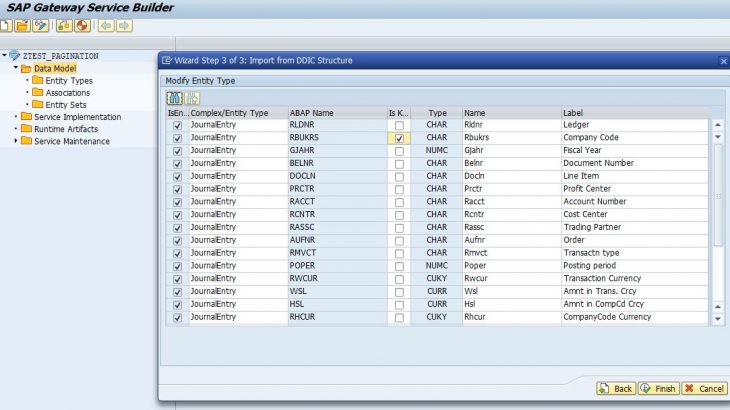Click the wizard dialog title icon

[166, 60]
